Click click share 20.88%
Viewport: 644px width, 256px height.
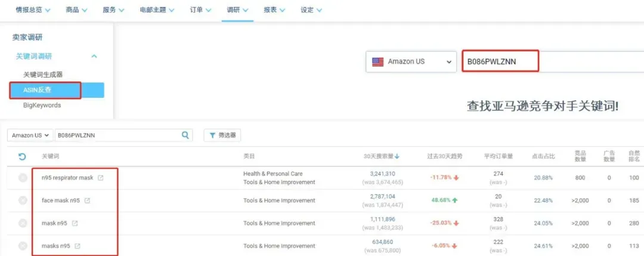(543, 177)
